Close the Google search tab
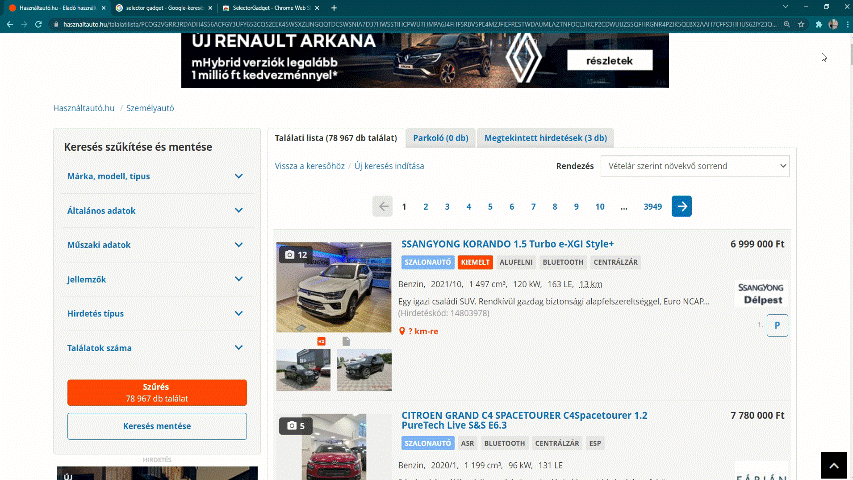 click(x=210, y=8)
